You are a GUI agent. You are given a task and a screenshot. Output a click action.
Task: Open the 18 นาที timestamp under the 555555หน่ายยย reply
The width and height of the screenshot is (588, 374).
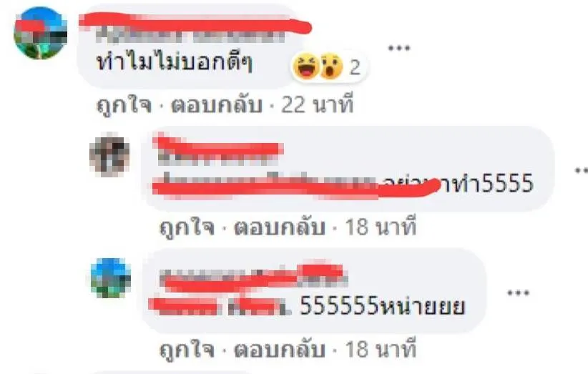pyautogui.click(x=381, y=349)
